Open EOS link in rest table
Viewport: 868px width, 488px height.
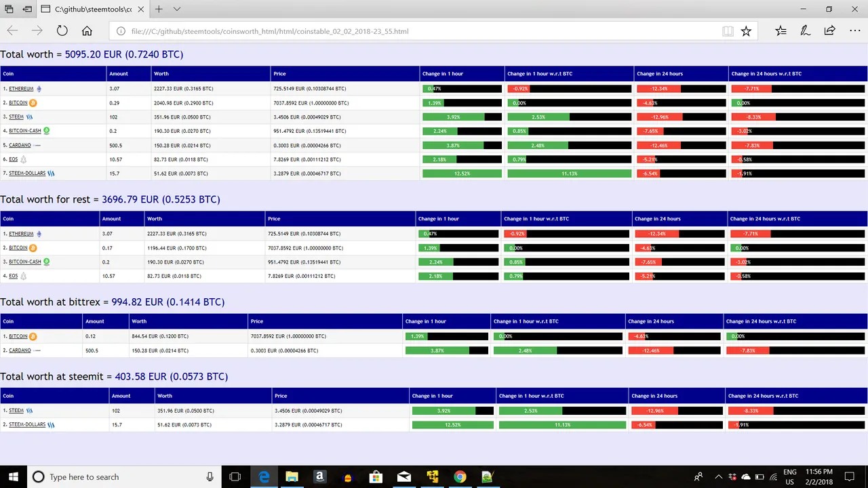click(x=14, y=276)
